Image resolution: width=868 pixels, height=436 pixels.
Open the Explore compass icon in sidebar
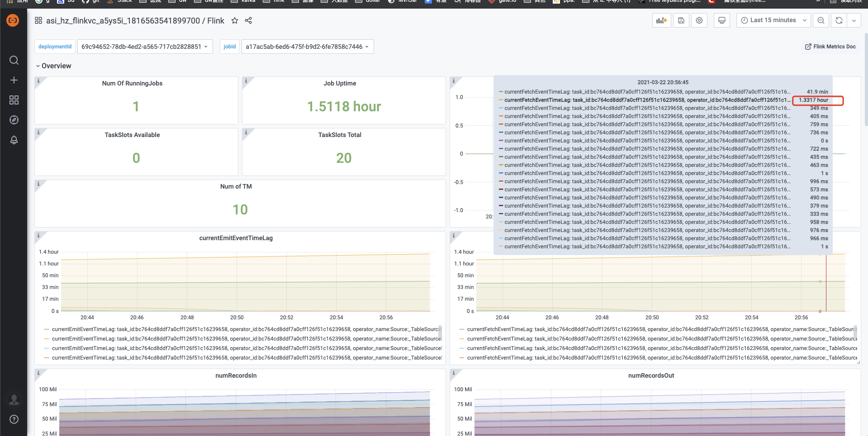(x=14, y=120)
